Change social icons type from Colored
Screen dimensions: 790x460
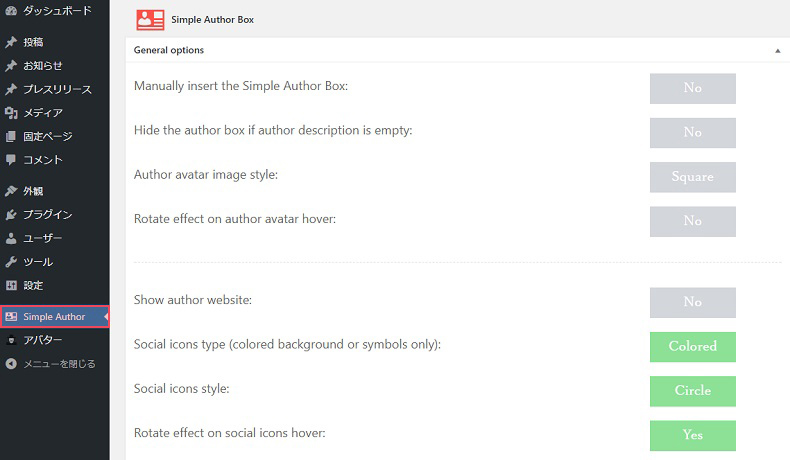tap(692, 347)
